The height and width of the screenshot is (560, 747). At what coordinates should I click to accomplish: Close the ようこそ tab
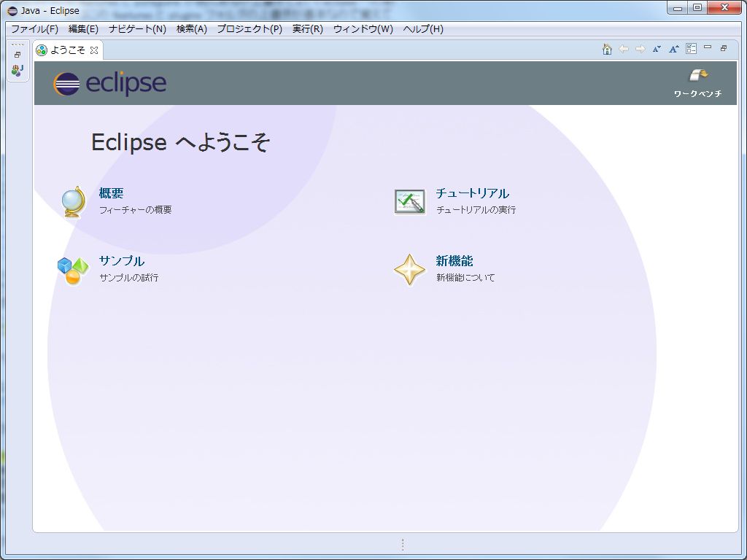tap(94, 50)
